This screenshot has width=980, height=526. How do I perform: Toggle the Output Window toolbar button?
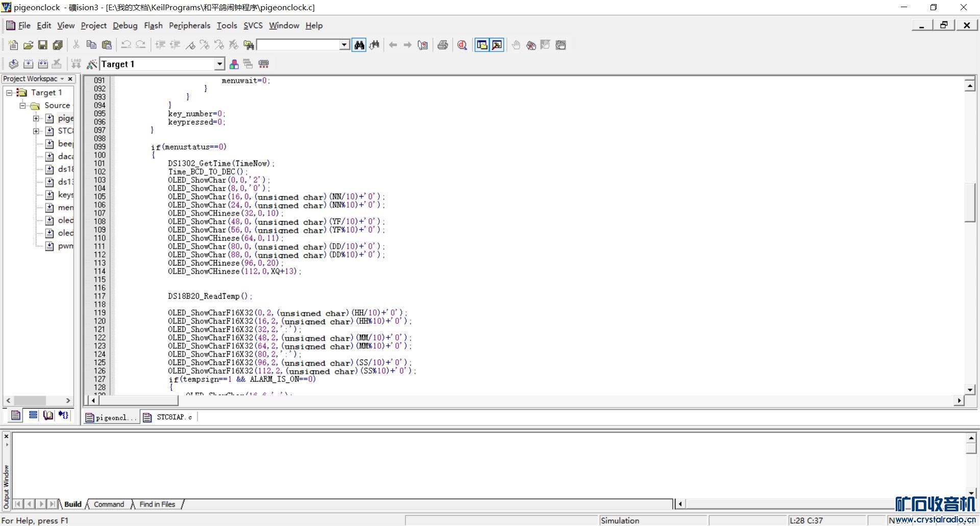point(497,45)
